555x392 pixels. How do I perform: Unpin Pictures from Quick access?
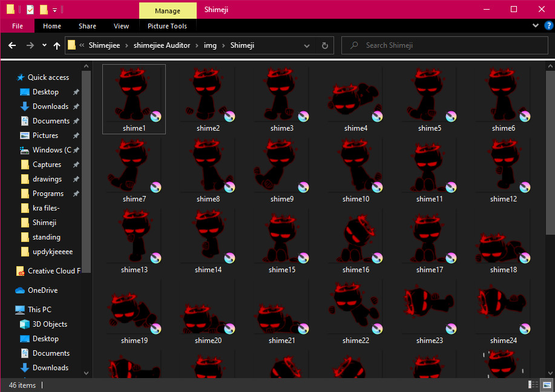pyautogui.click(x=76, y=135)
